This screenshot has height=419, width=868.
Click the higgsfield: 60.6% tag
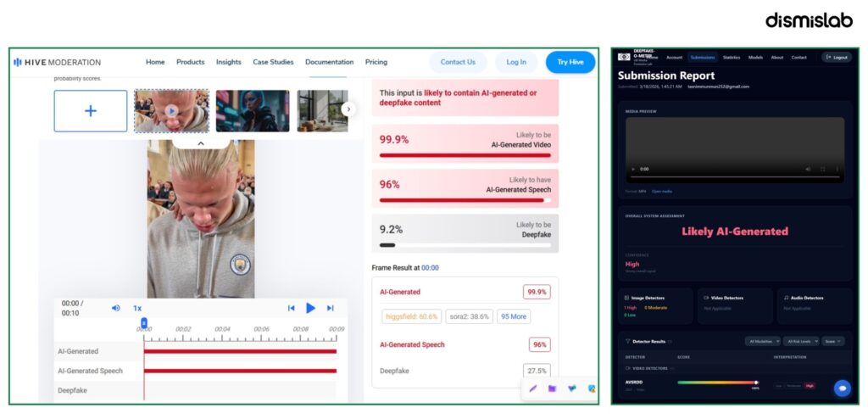point(411,316)
